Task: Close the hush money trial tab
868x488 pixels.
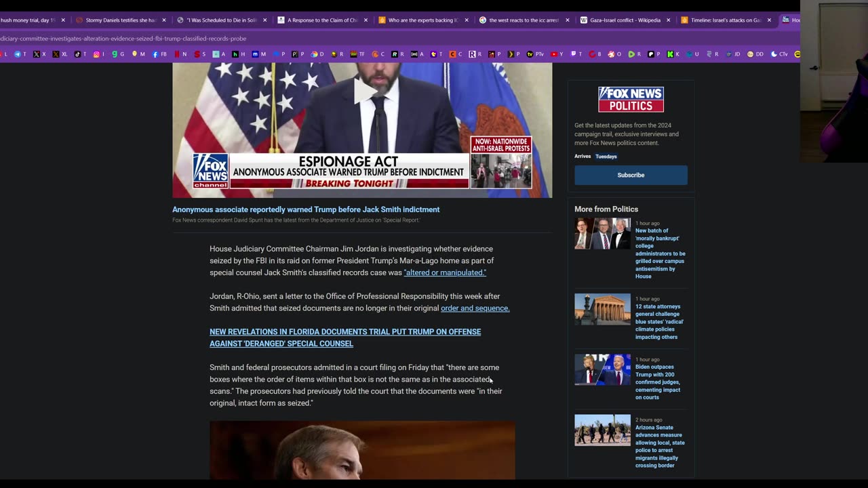Action: 63,20
